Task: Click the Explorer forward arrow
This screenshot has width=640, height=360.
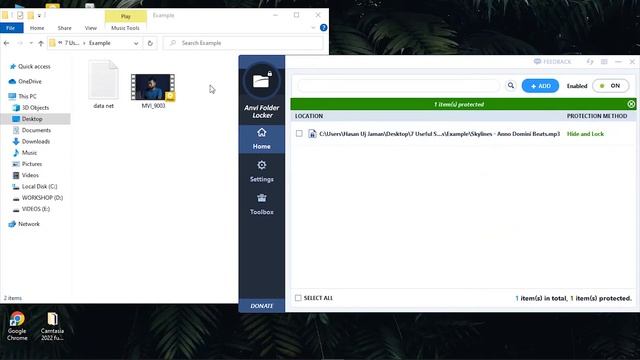Action: [20, 43]
